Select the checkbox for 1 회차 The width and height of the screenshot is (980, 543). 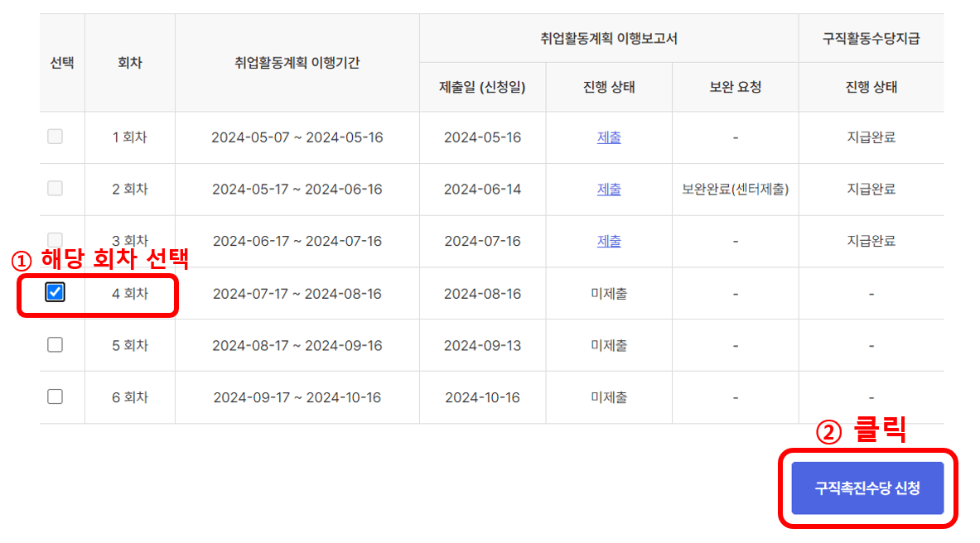[55, 137]
